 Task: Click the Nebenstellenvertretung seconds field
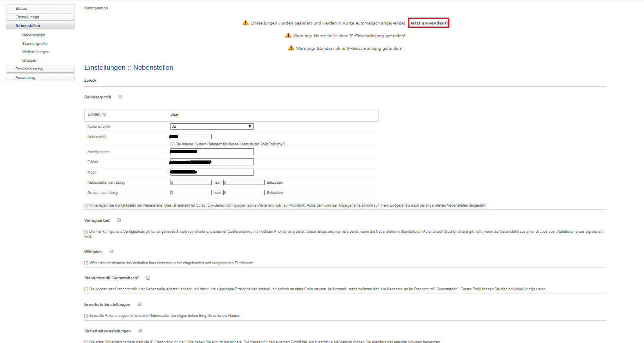(244, 183)
